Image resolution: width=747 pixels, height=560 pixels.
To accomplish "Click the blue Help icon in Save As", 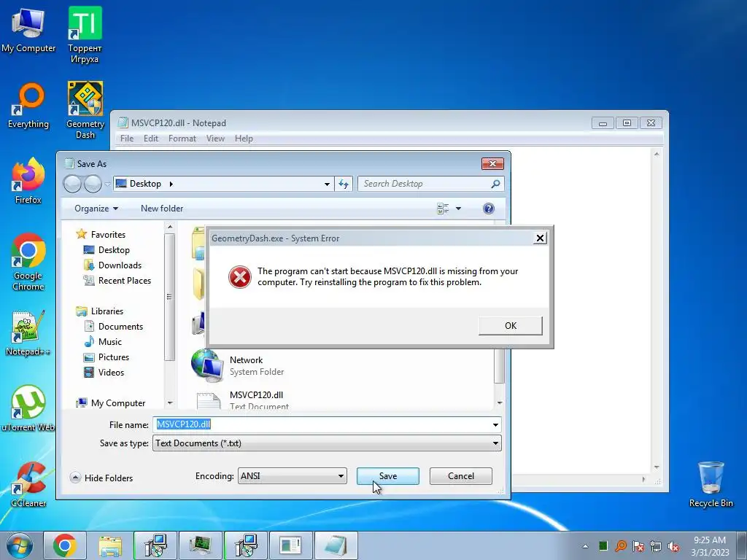I will coord(488,209).
